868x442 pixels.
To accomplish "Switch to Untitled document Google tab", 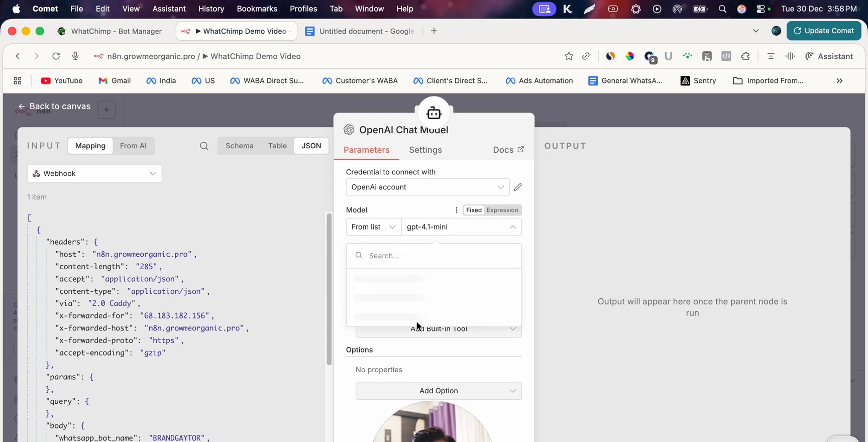I will (361, 31).
